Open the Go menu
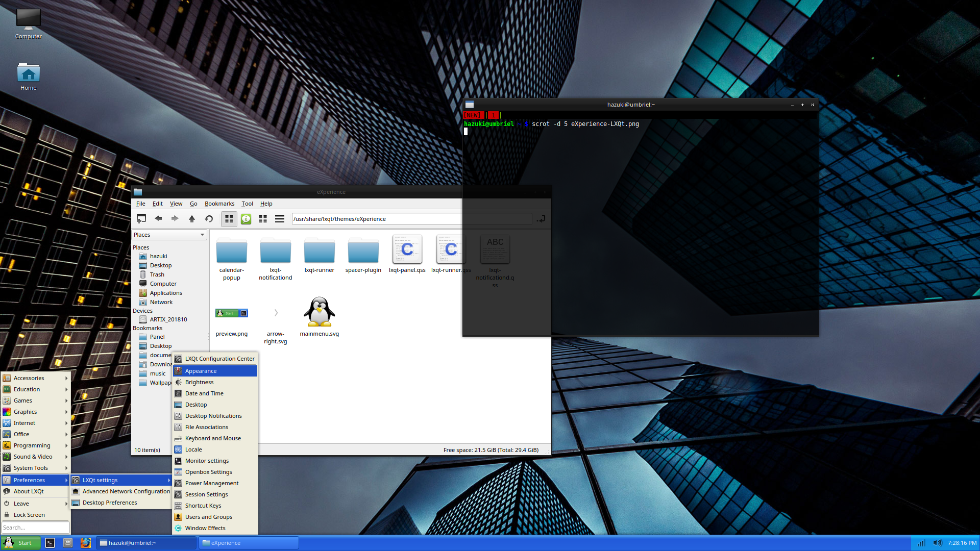The image size is (980, 551). click(193, 204)
